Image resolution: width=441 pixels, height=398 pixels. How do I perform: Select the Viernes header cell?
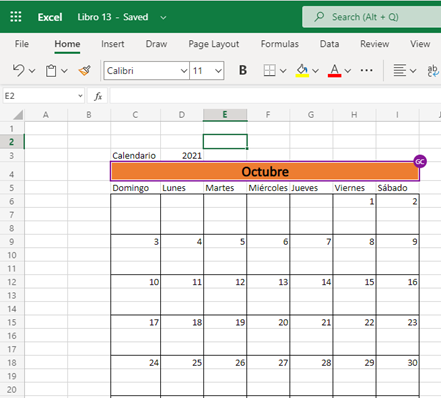(354, 188)
